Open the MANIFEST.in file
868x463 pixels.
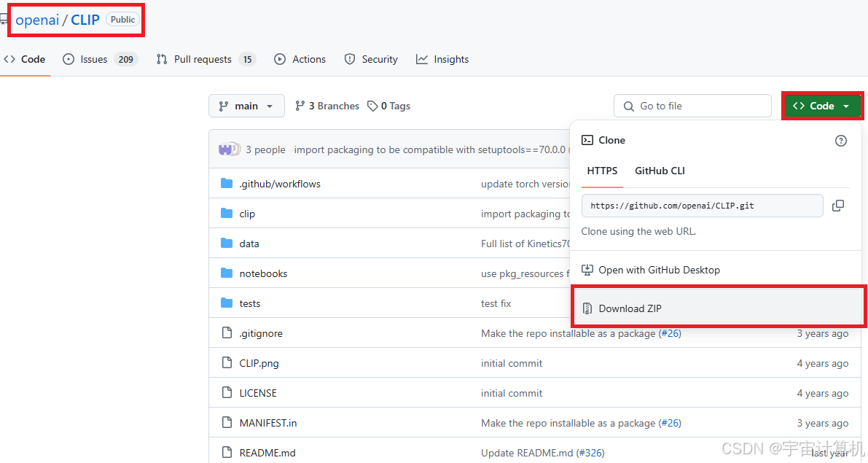pyautogui.click(x=268, y=423)
